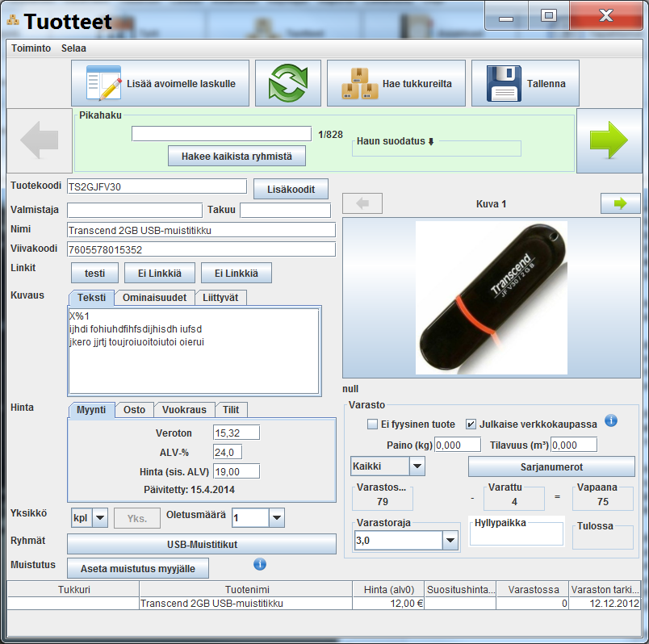Click the USB-Muistitikut group button
This screenshot has width=649, height=644.
pyautogui.click(x=202, y=544)
